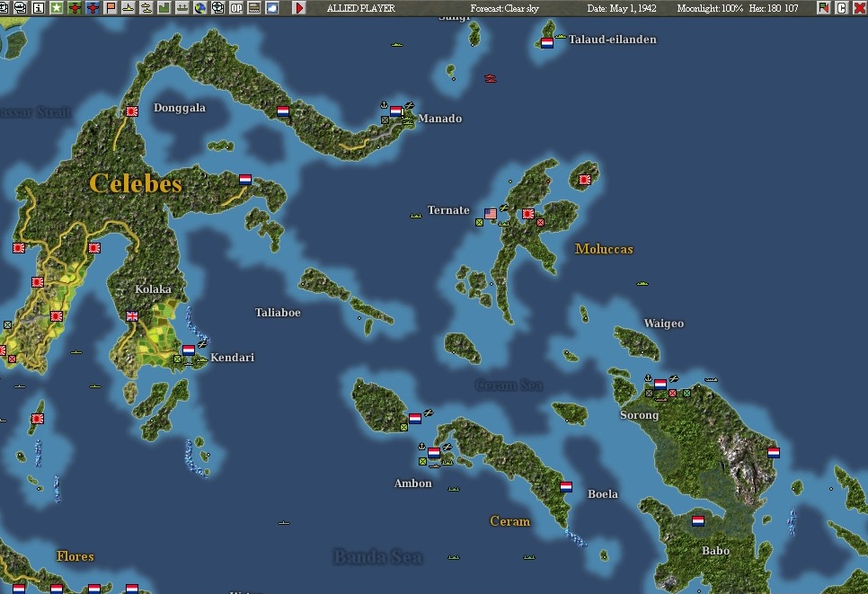This screenshot has height=594, width=868.
Task: Click red plane on green background icon
Action: tap(75, 8)
